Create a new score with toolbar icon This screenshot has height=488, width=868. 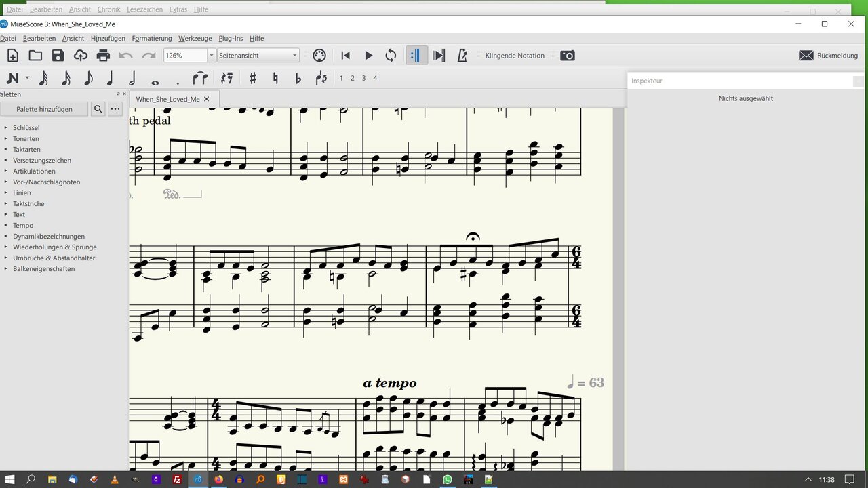[x=12, y=56]
